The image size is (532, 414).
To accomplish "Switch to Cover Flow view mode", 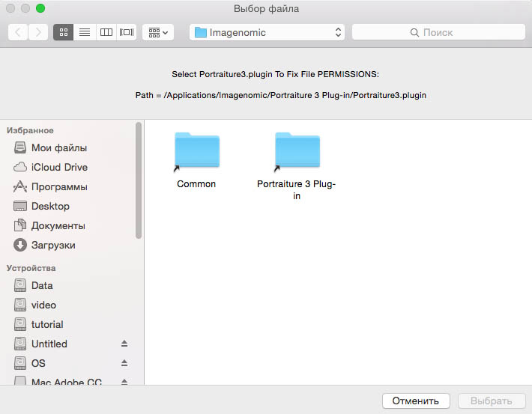I will pos(127,32).
